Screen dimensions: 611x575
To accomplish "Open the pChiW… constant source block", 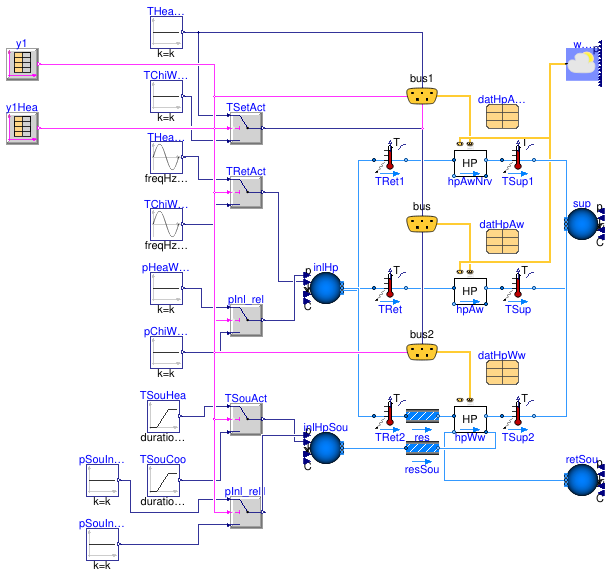I will pyautogui.click(x=166, y=352).
